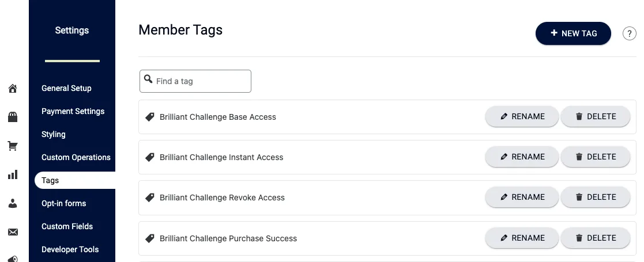Click the person icon in left rail
Image resolution: width=644 pixels, height=262 pixels.
[x=13, y=203]
